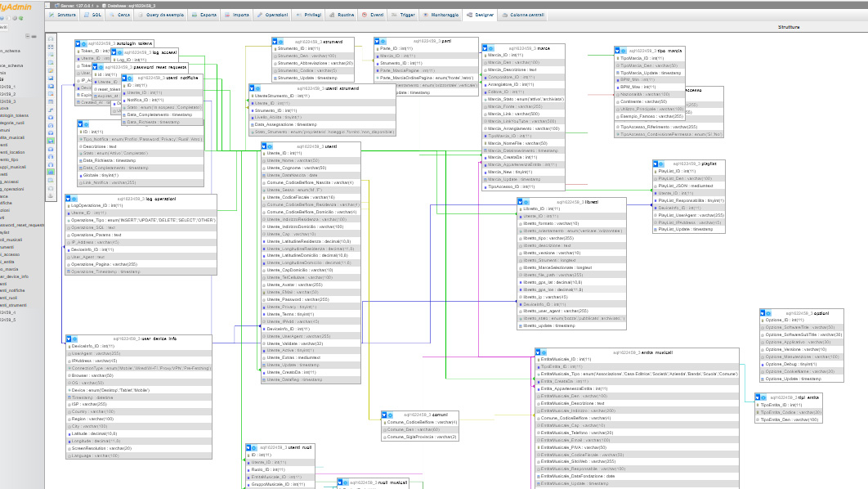
Task: Open the Struttura tab
Action: [x=63, y=15]
